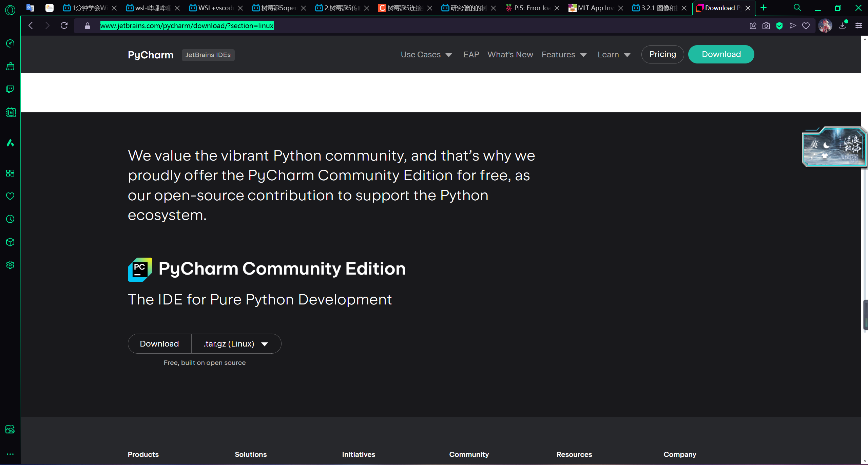Open the Opera GX main menu

point(10,10)
